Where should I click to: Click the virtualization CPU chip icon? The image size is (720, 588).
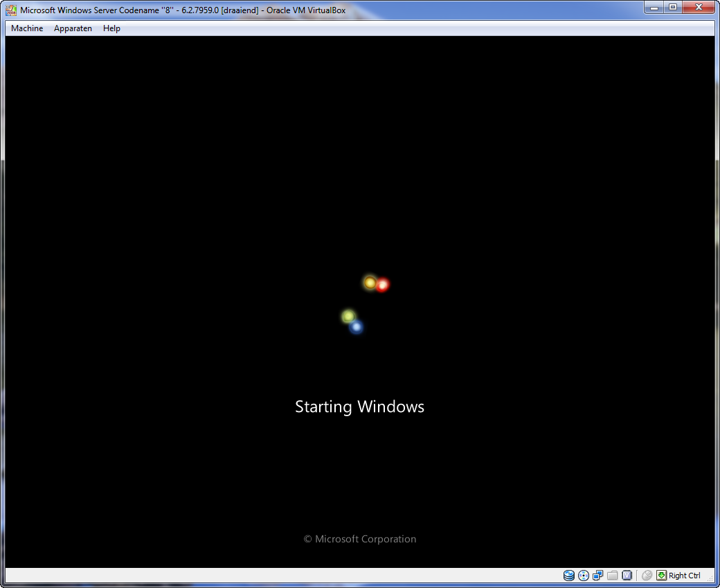627,576
